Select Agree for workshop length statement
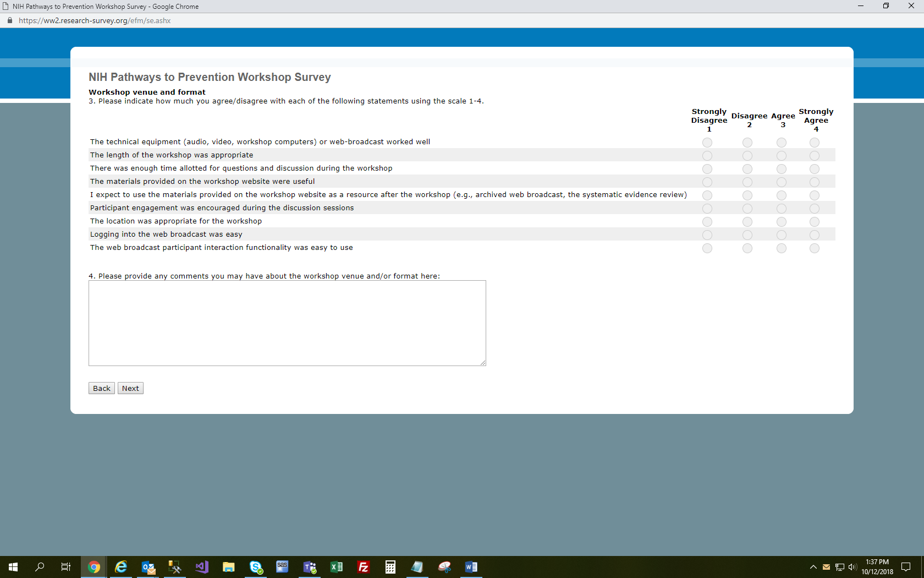924x578 pixels. (x=782, y=156)
